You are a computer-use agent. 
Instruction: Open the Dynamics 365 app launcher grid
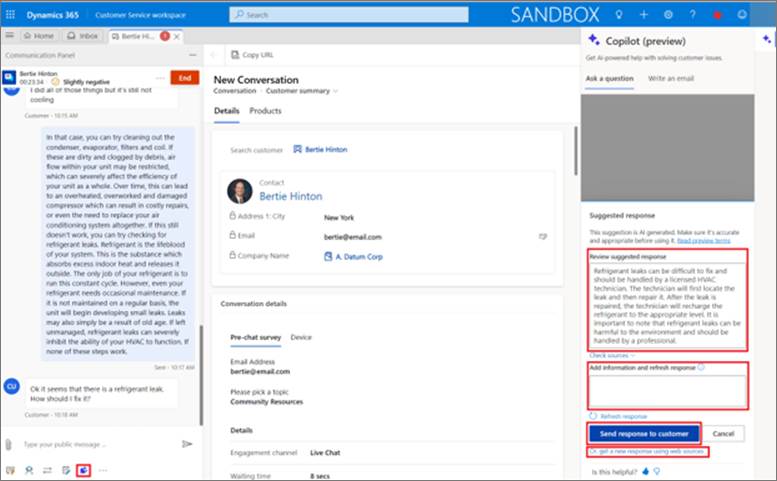point(11,15)
